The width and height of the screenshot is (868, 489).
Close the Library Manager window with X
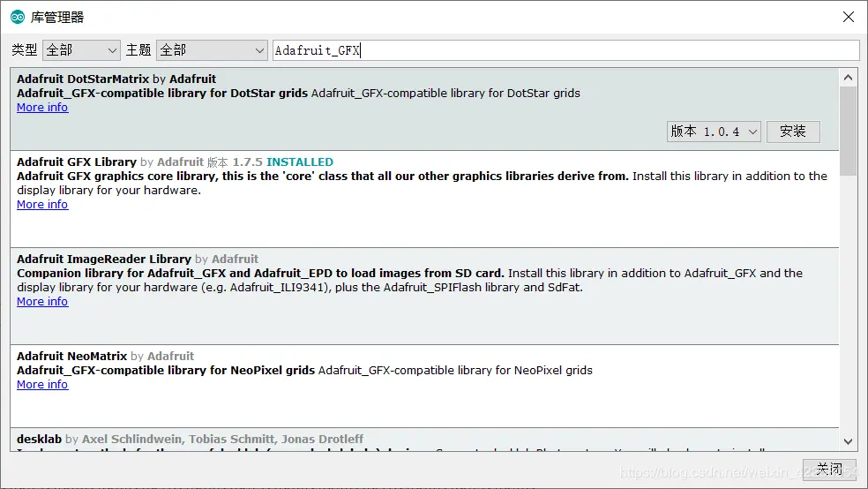coord(848,17)
